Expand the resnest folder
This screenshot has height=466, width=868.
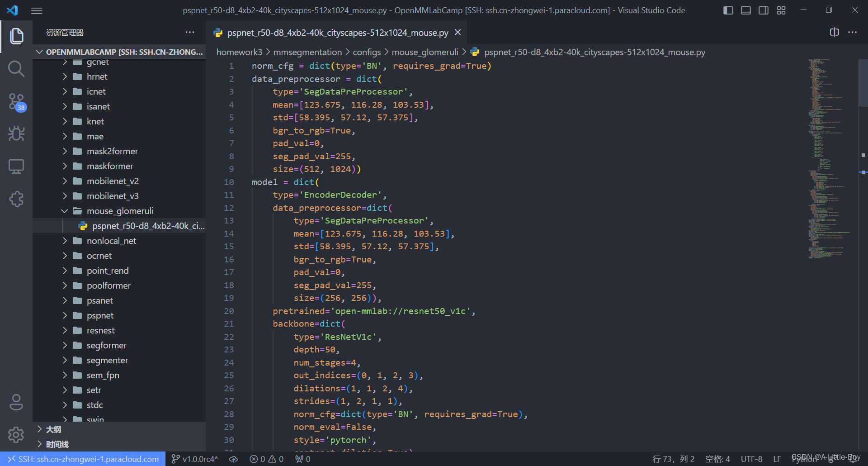click(x=120, y=330)
